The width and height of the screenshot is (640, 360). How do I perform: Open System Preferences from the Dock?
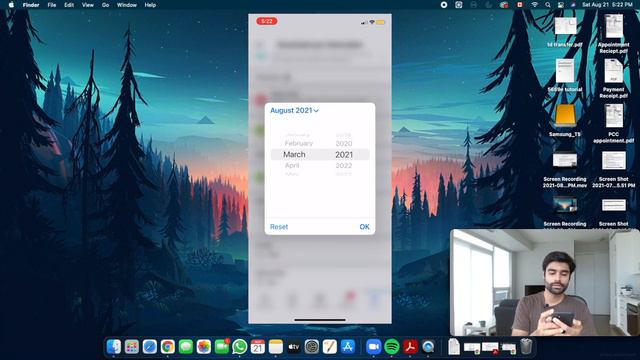[x=312, y=347]
